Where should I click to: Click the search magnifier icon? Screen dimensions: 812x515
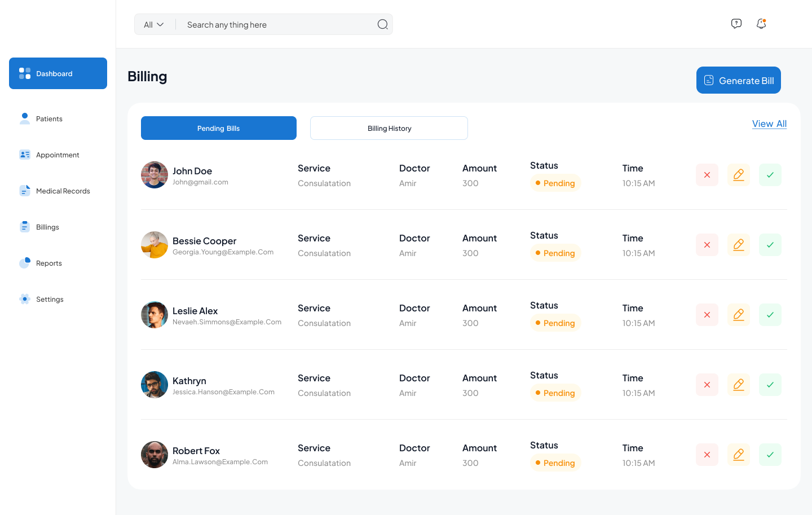(x=383, y=24)
